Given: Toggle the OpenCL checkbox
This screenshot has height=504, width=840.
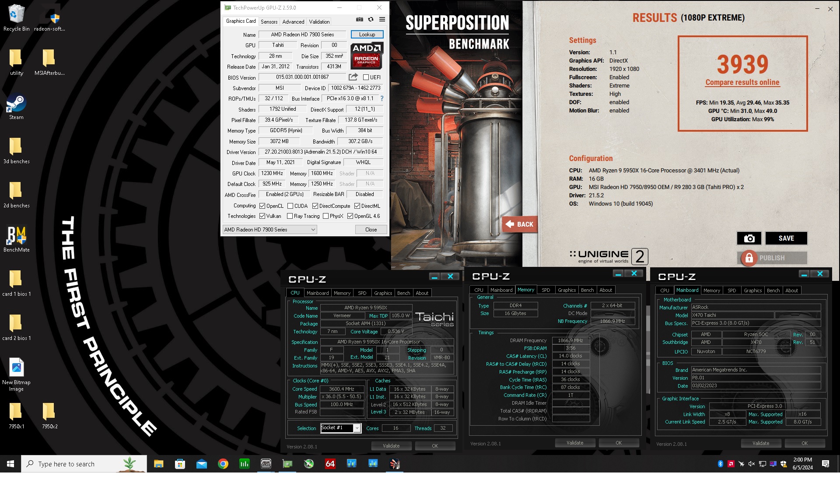Looking at the screenshot, I should 262,206.
